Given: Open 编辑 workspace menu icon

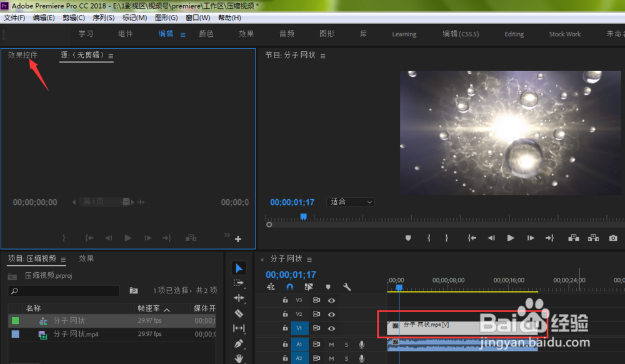Looking at the screenshot, I should pyautogui.click(x=183, y=34).
